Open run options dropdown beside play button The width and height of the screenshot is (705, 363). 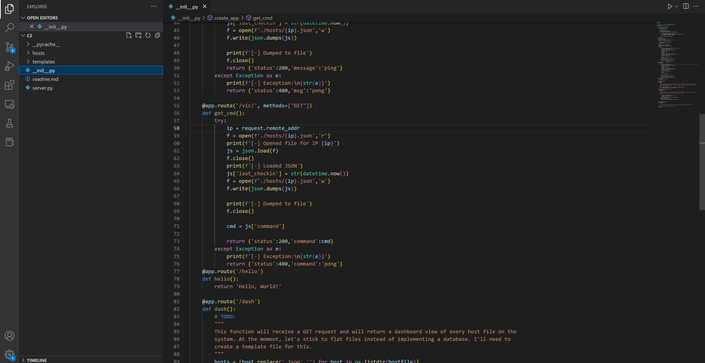676,6
